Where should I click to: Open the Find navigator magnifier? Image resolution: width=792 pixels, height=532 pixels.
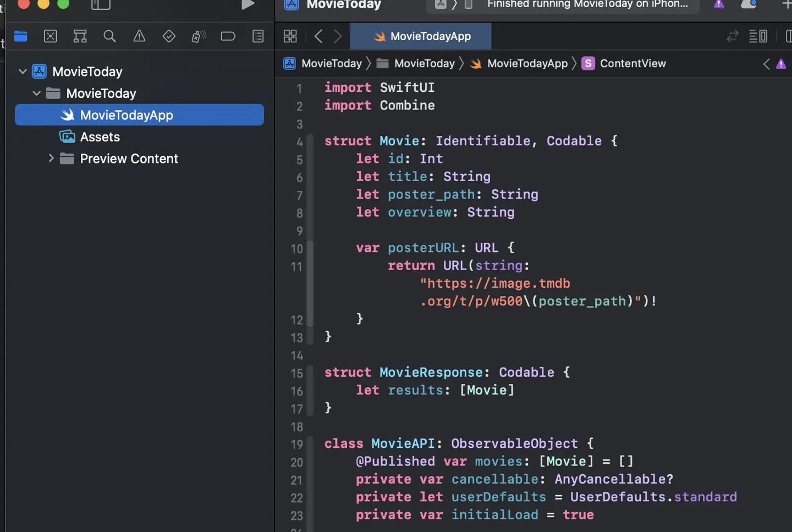click(109, 36)
